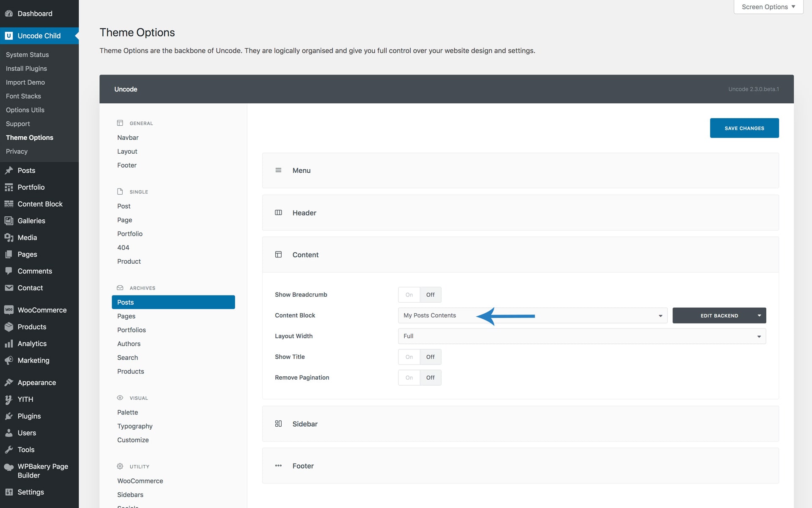
Task: Turn on the Show Breadcrumb switch
Action: coord(409,295)
